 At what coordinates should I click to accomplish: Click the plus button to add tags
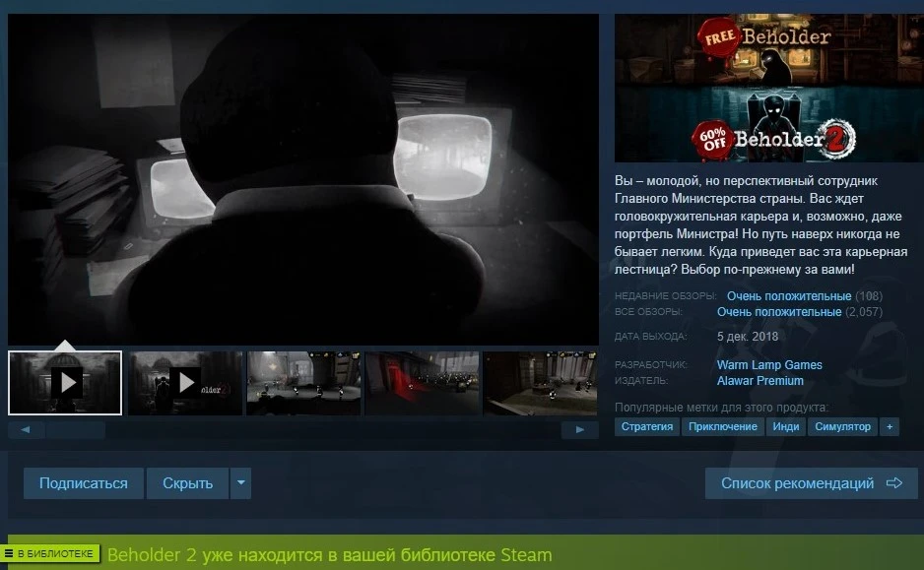click(x=890, y=426)
